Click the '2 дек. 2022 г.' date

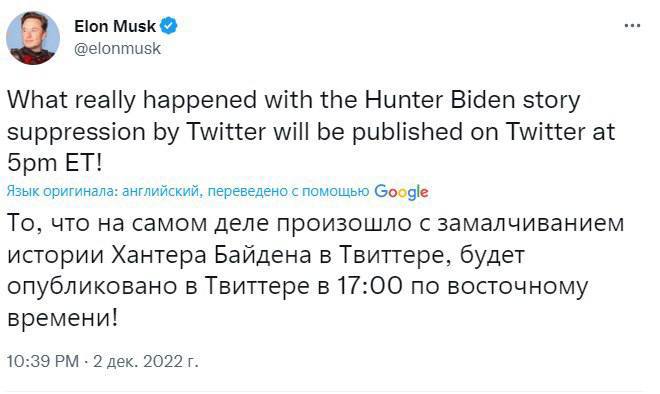click(x=145, y=361)
